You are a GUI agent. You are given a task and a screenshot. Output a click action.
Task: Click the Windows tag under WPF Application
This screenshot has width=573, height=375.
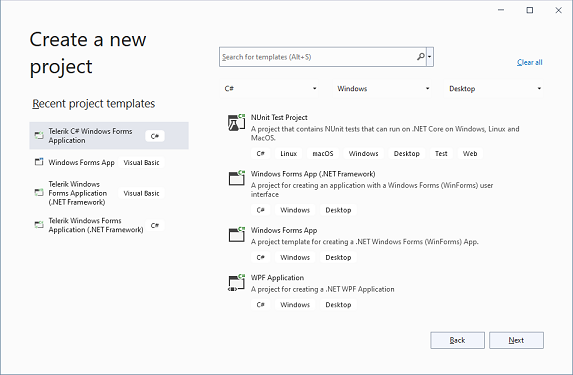pyautogui.click(x=295, y=304)
